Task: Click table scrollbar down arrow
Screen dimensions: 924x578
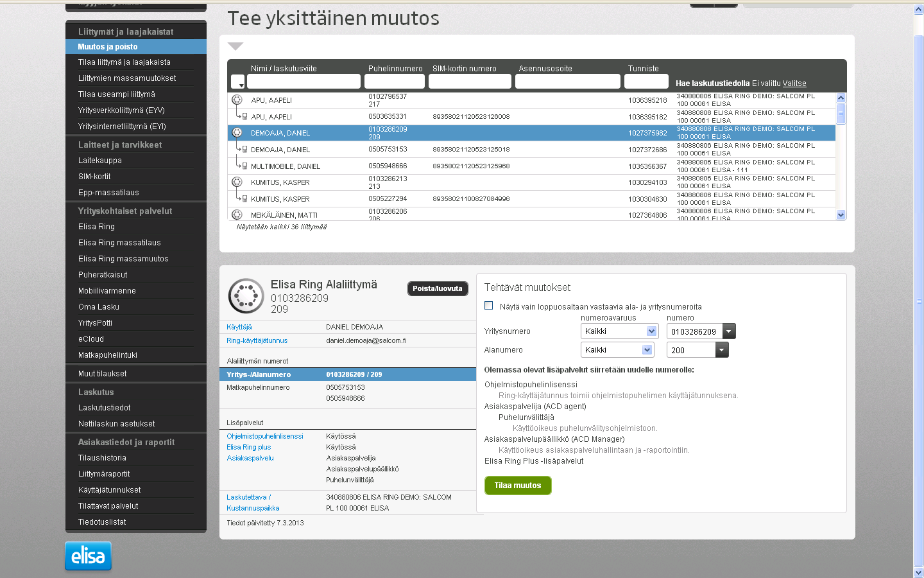Action: [x=841, y=215]
